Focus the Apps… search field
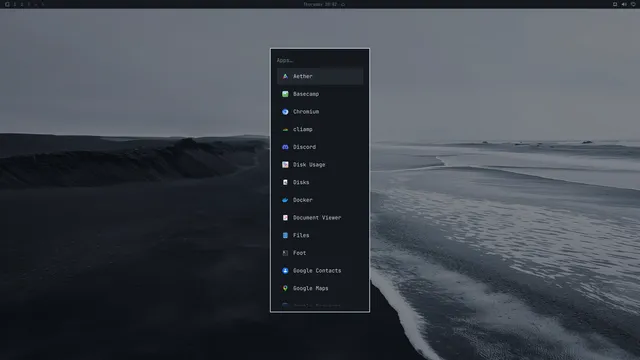The width and height of the screenshot is (640, 360). tap(320, 60)
